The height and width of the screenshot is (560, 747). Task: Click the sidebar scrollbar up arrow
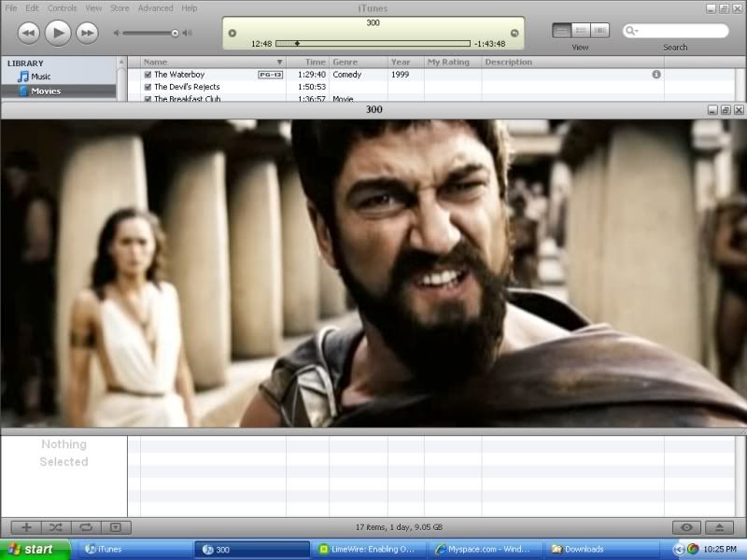pyautogui.click(x=121, y=63)
